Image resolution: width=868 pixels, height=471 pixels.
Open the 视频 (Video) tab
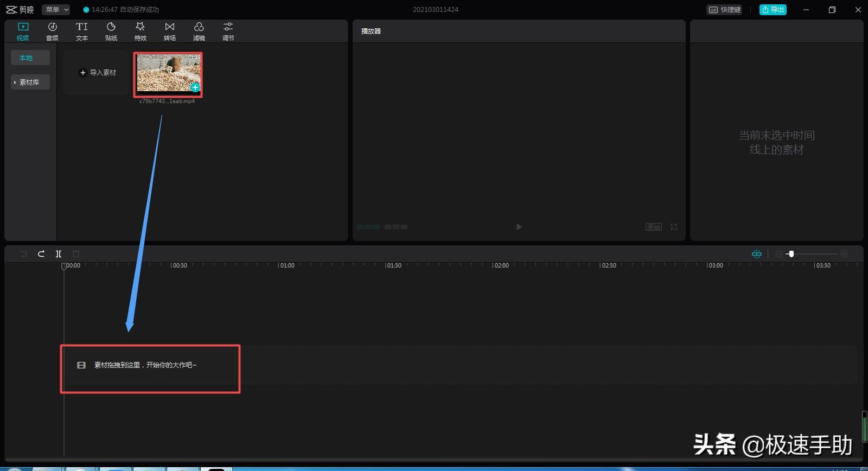click(x=23, y=31)
